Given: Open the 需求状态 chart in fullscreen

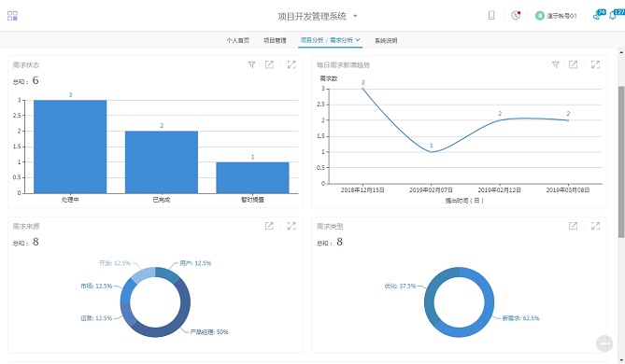Looking at the screenshot, I should pyautogui.click(x=291, y=64).
